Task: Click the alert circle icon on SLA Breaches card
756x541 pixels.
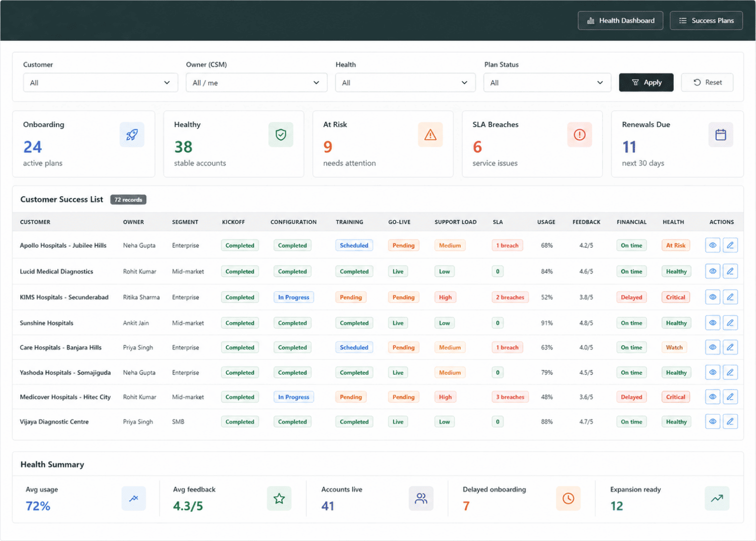Action: (580, 135)
